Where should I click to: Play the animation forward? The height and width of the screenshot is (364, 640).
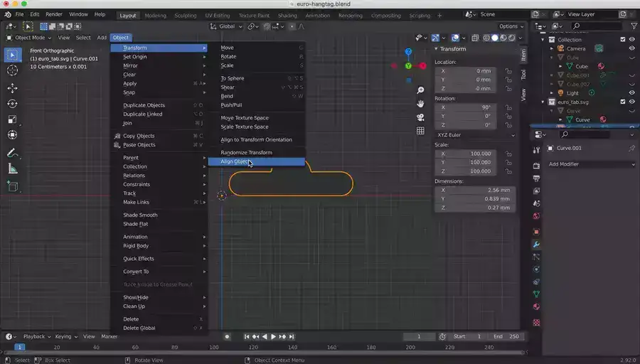pyautogui.click(x=273, y=337)
